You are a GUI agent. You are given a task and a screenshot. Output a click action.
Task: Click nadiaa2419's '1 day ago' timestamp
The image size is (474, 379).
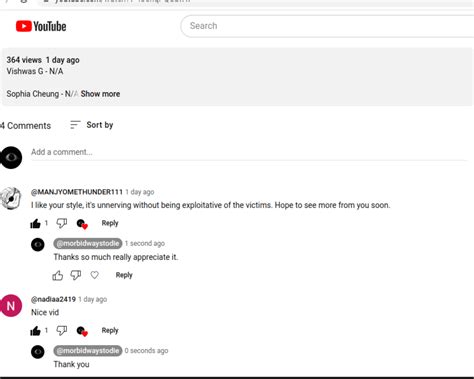(x=93, y=299)
